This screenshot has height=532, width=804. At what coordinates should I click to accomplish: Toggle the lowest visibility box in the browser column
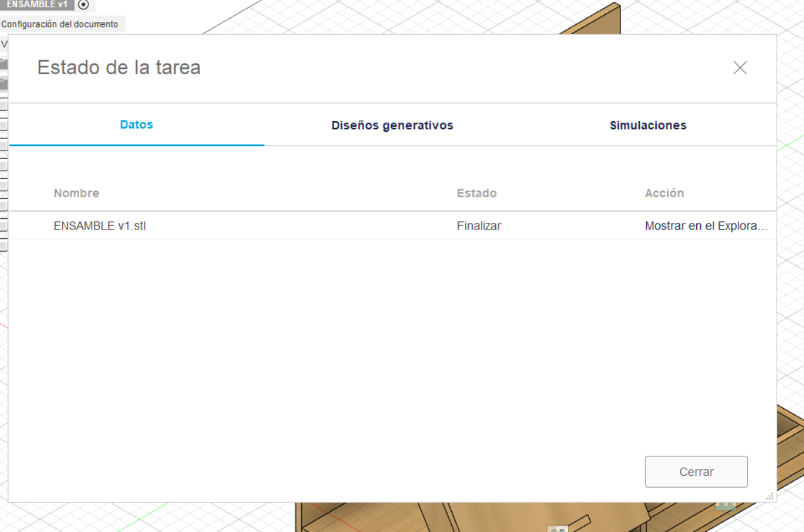click(3, 248)
